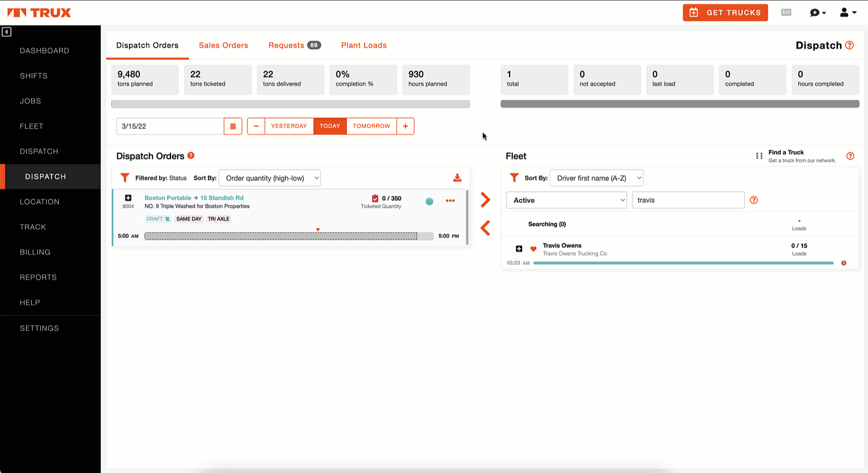Advance one day with plus button

pyautogui.click(x=405, y=126)
